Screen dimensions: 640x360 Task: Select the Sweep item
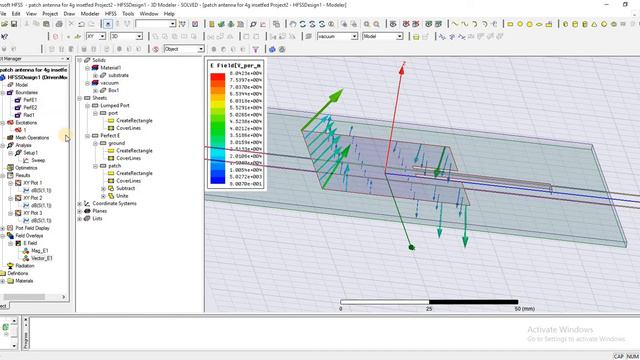pyautogui.click(x=38, y=160)
